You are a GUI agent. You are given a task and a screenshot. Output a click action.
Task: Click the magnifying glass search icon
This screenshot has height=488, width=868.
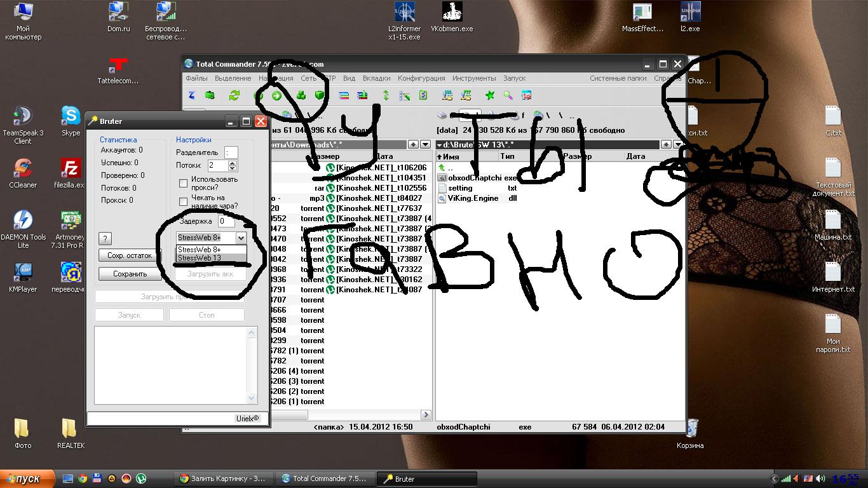coord(508,95)
